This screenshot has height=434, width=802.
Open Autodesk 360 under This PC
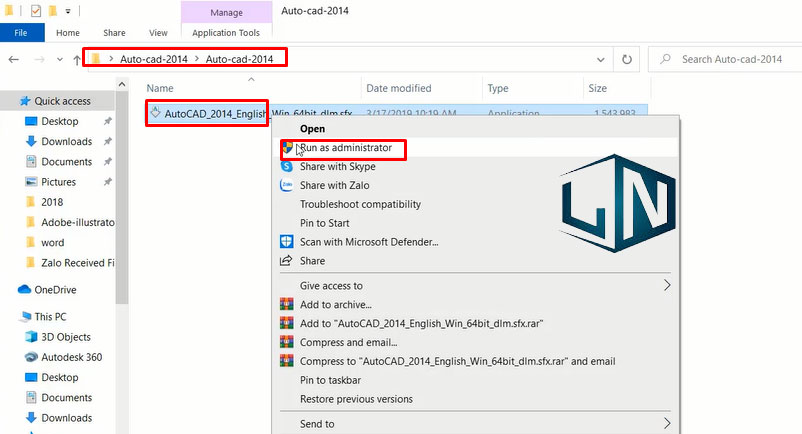click(72, 357)
